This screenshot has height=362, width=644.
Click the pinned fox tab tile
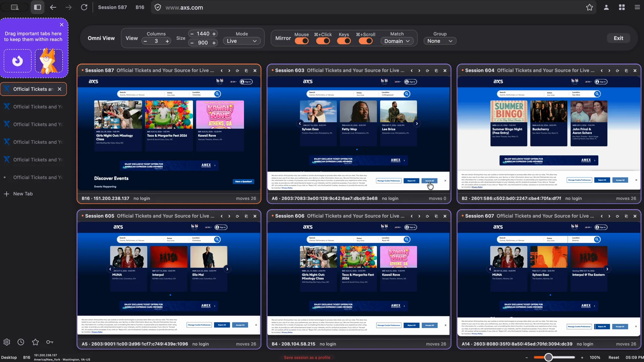click(49, 61)
